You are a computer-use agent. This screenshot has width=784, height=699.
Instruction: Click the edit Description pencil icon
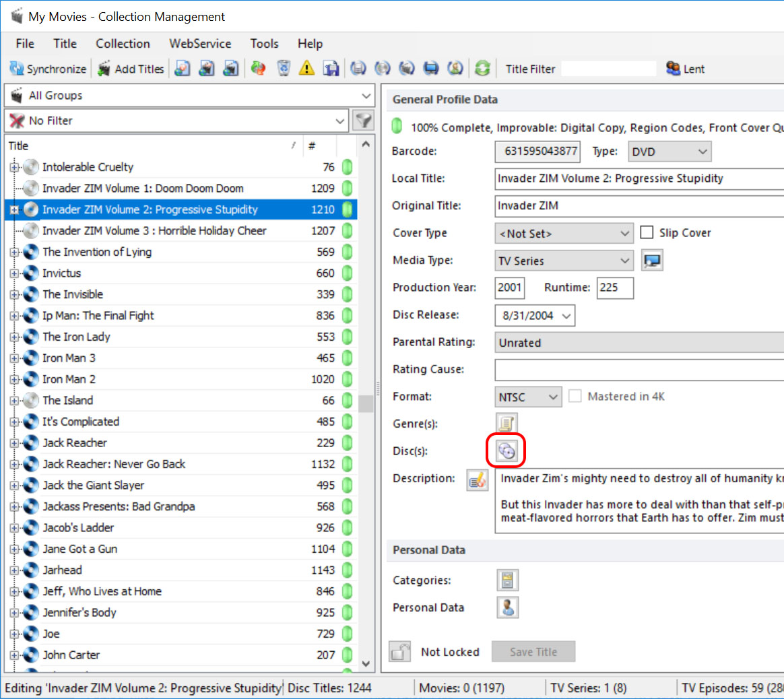477,481
